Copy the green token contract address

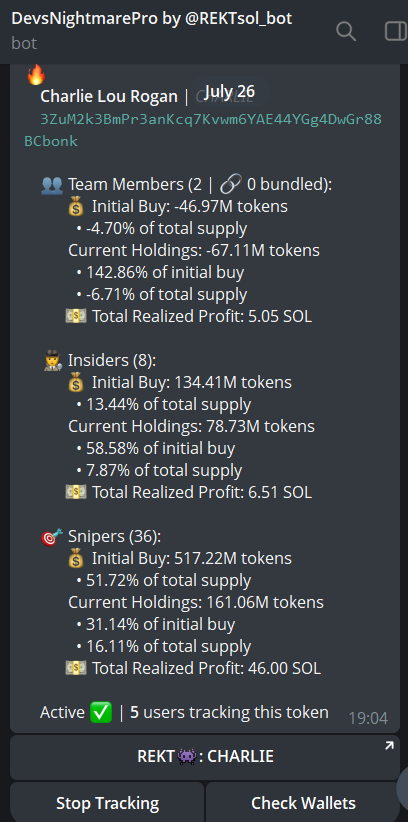pyautogui.click(x=203, y=130)
